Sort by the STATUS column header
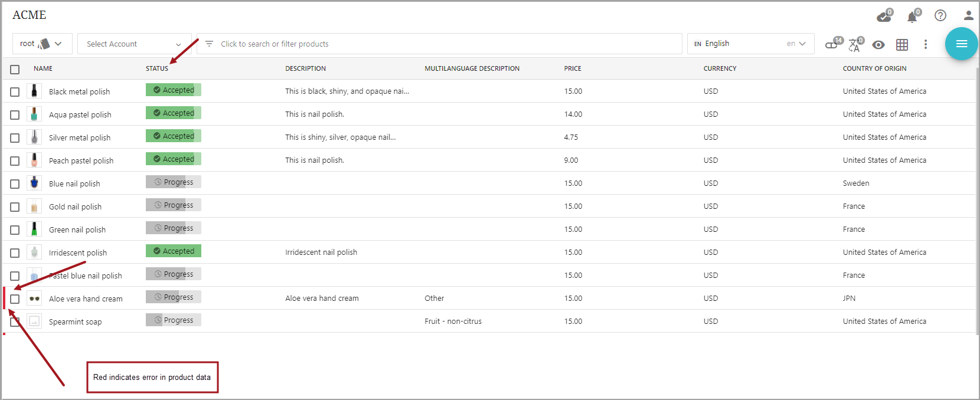 [157, 68]
